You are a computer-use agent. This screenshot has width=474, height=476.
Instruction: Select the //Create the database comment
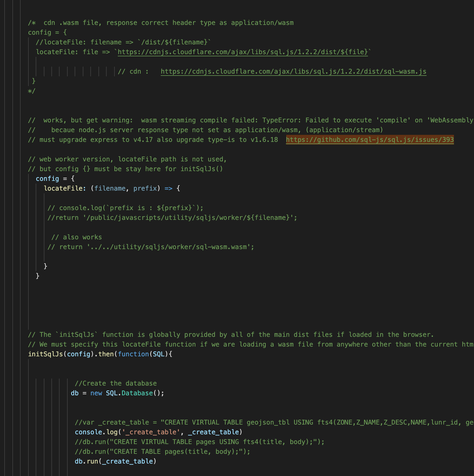click(x=116, y=383)
